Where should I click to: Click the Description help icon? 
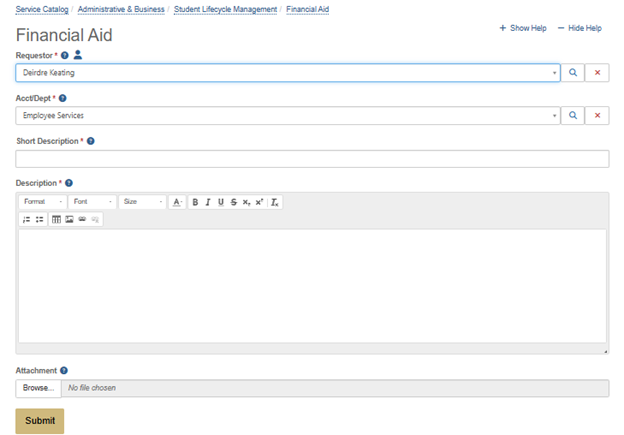click(x=69, y=183)
